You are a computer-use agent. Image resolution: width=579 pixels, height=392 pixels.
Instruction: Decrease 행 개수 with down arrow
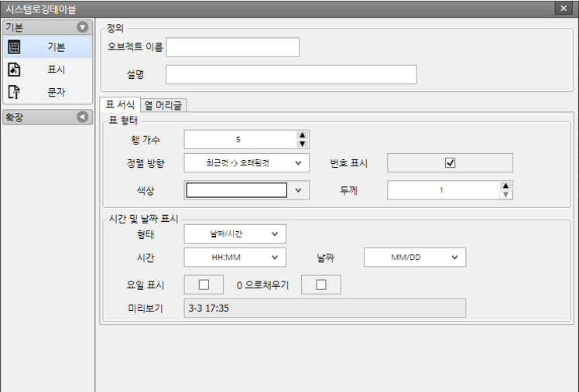pos(303,144)
